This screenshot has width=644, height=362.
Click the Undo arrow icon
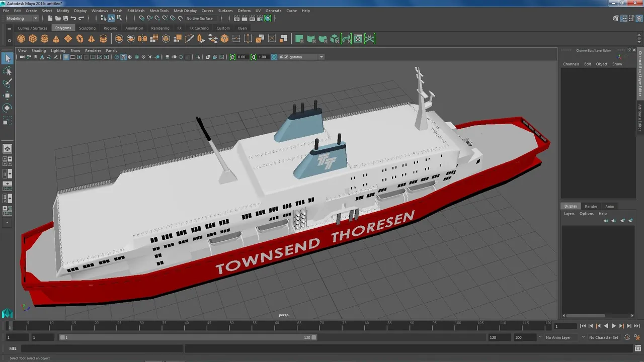pos(73,18)
